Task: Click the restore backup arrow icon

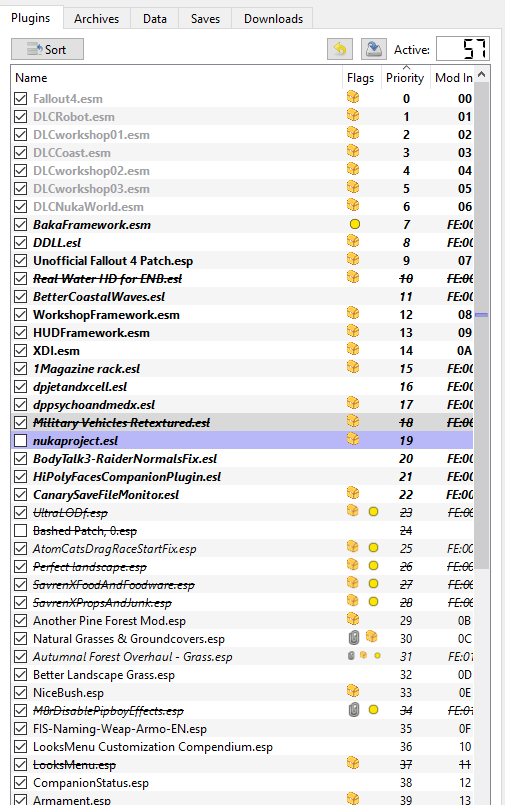Action: pyautogui.click(x=340, y=49)
